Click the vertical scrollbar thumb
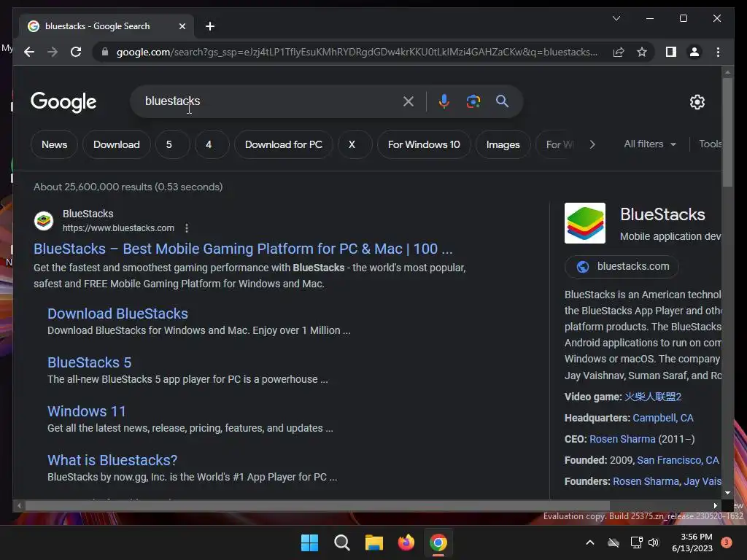Viewport: 747px width, 560px height. point(727,132)
